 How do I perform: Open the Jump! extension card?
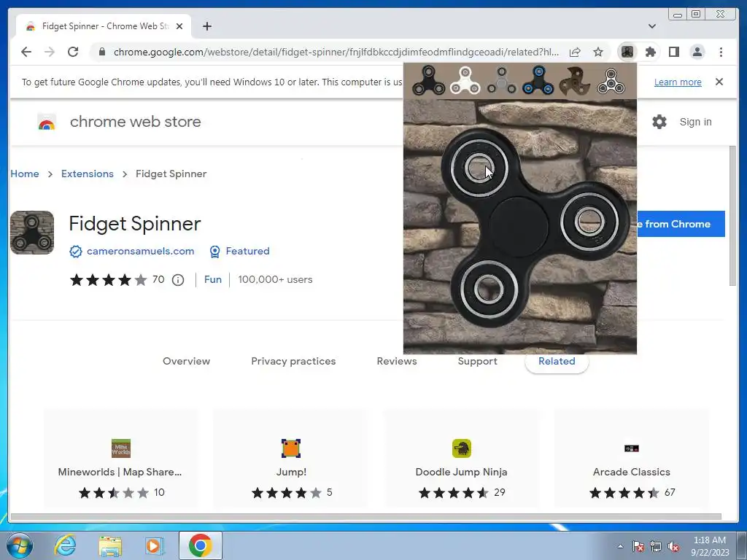(x=290, y=459)
